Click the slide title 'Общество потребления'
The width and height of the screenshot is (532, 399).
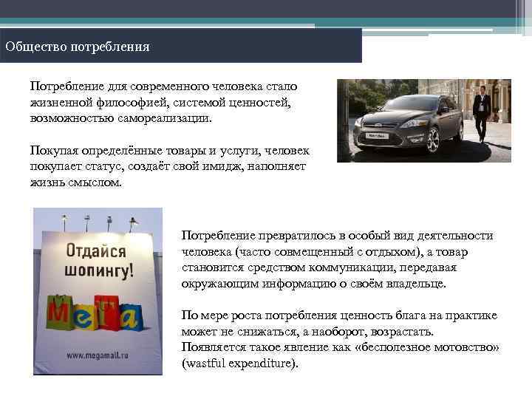[x=78, y=47]
